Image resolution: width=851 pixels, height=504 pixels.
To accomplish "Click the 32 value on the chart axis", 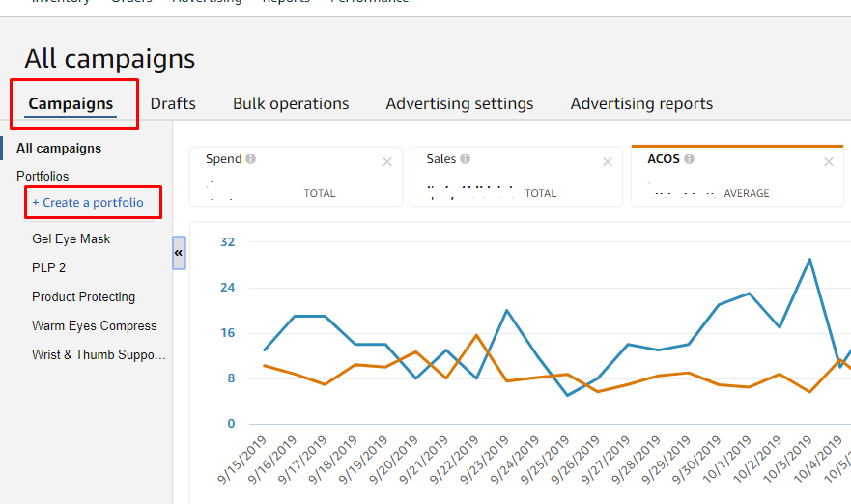I will tap(227, 242).
